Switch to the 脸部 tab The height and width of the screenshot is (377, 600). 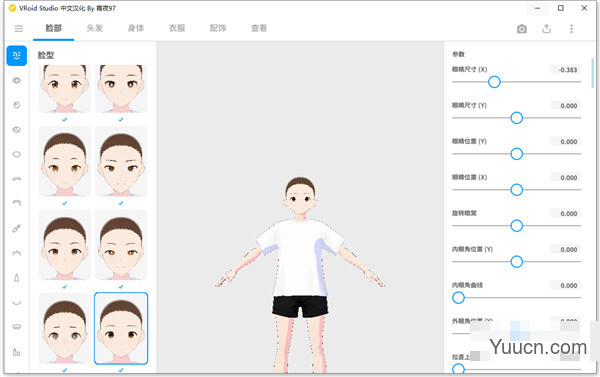coord(54,28)
